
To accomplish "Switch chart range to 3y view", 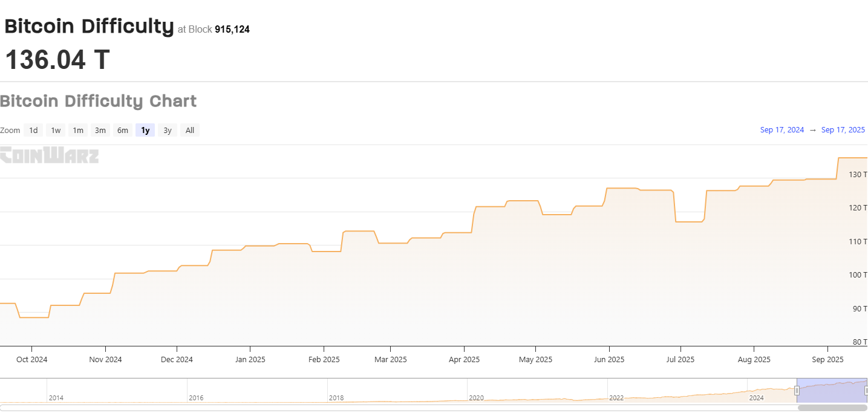I will (x=167, y=130).
